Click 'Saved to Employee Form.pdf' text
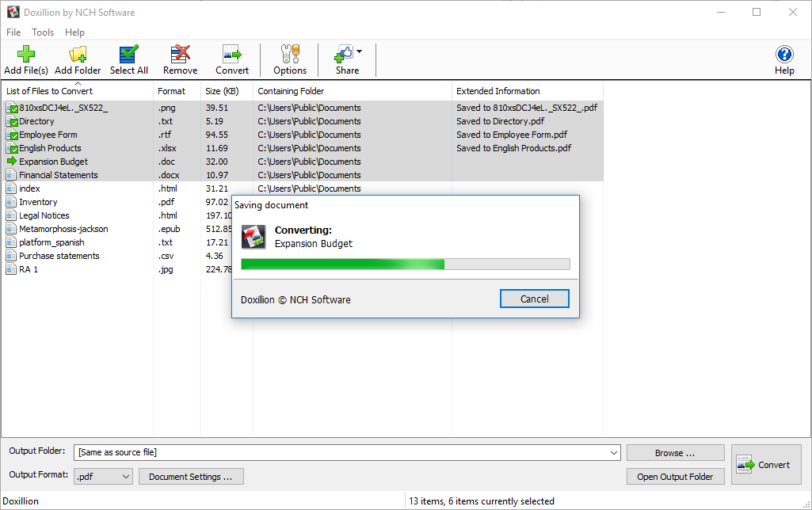 [512, 135]
